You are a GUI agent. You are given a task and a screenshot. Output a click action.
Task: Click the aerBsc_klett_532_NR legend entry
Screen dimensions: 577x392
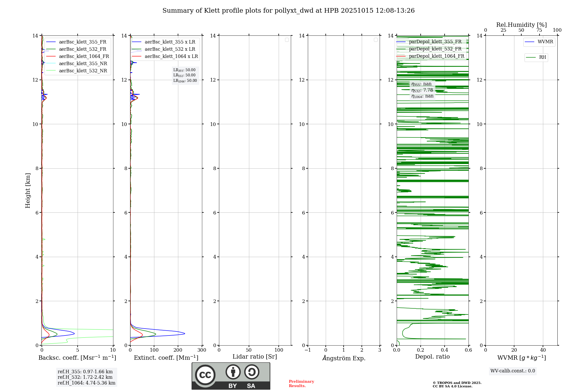(83, 71)
